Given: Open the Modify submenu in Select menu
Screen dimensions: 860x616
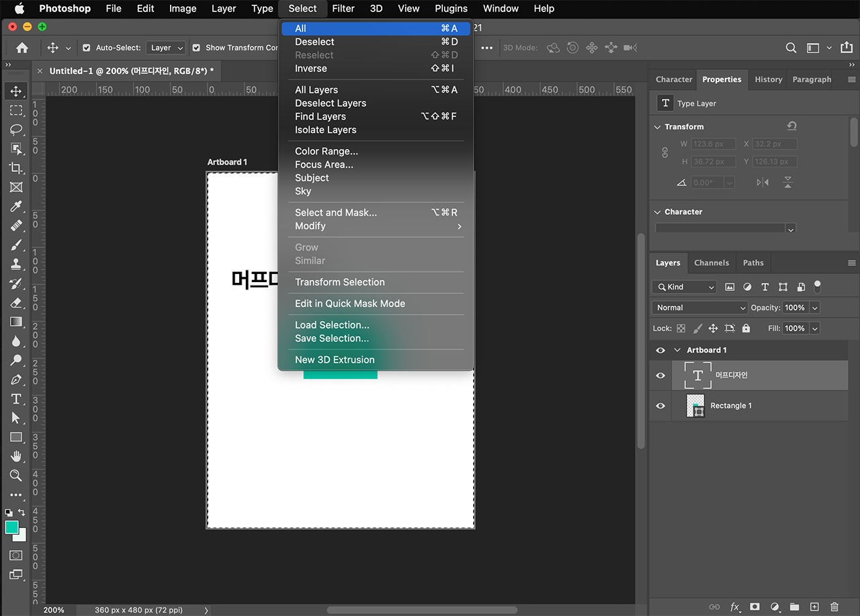Looking at the screenshot, I should tap(376, 226).
